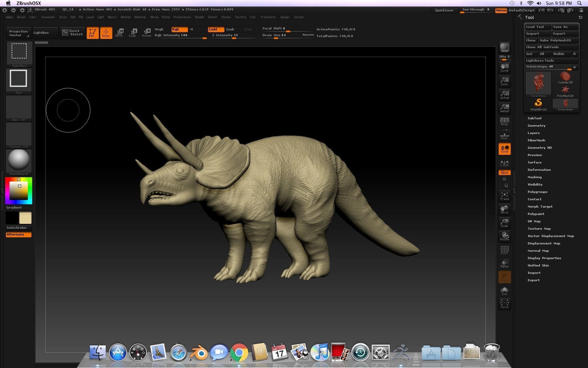Screen dimensions: 588x368
Task: Open iTunes from the dock
Action: click(x=320, y=352)
